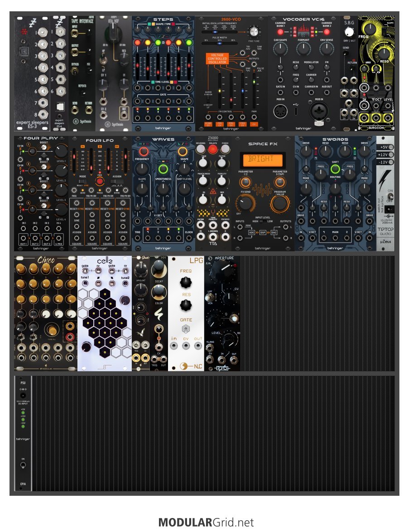The width and height of the screenshot is (413, 532).
Task: Click the DAC block on Space FX
Action: coord(274,232)
